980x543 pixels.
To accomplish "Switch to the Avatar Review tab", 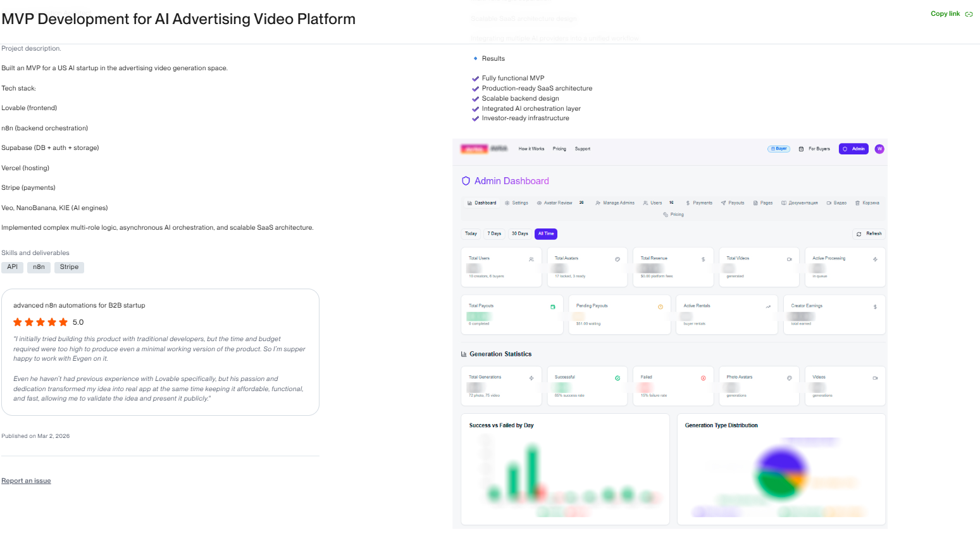I will click(x=560, y=203).
